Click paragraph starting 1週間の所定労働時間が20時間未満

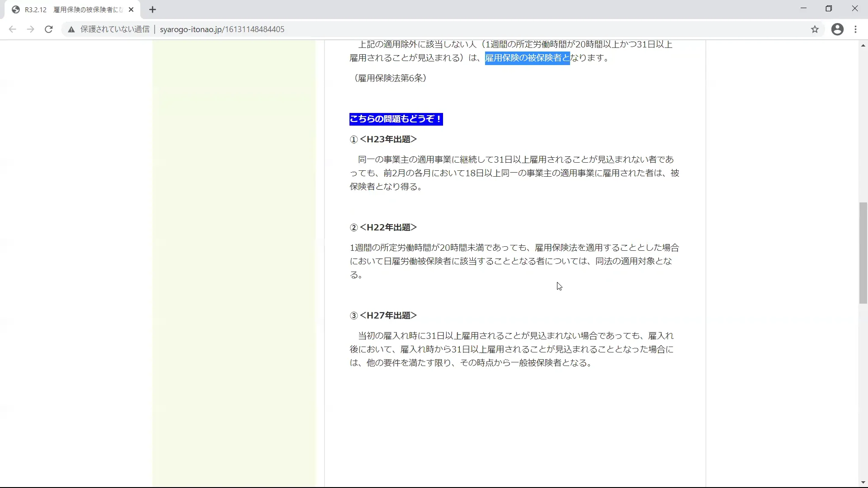(514, 261)
